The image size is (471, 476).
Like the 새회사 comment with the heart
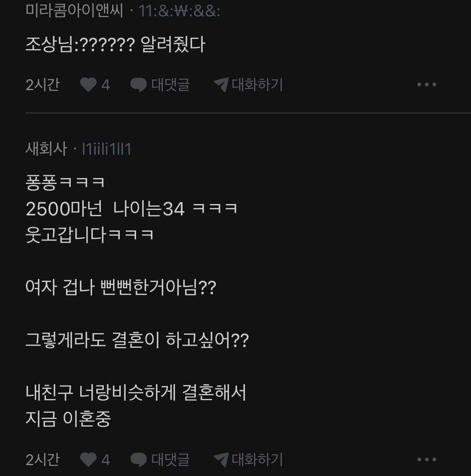[x=88, y=460]
